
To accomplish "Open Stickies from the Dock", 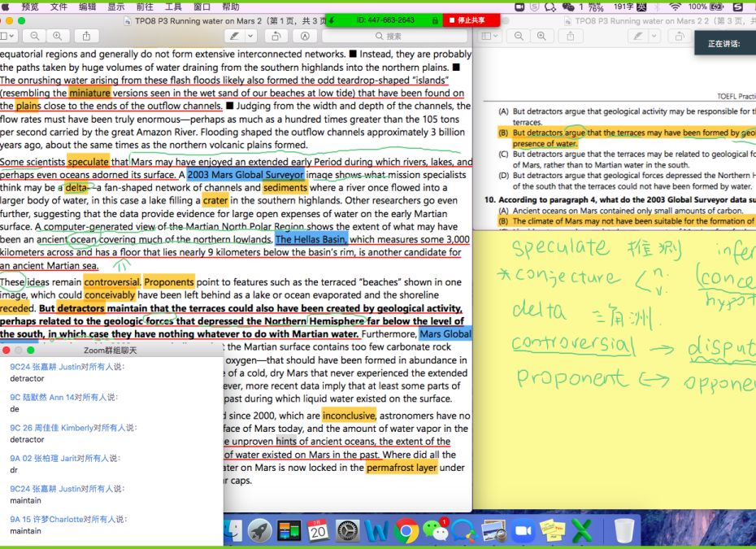I will click(x=552, y=530).
